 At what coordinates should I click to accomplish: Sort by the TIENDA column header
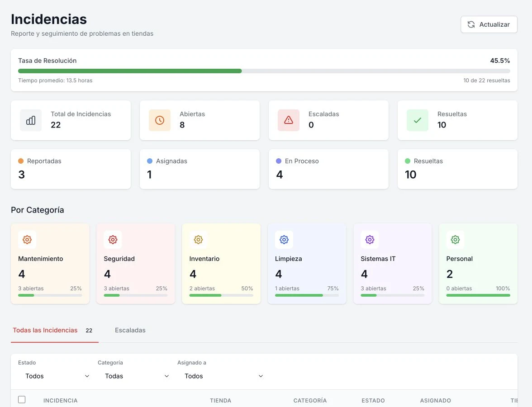[x=221, y=401]
